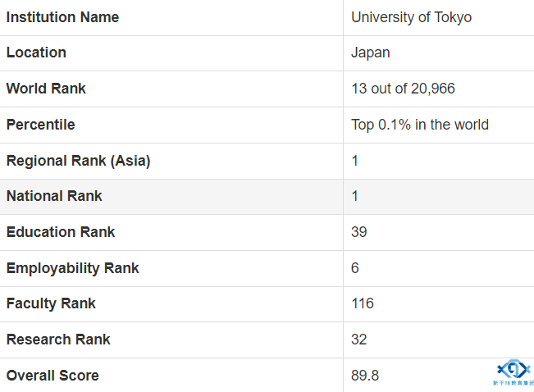Image resolution: width=534 pixels, height=392 pixels.
Task: Click the Employability Rank value 6
Action: tap(355, 268)
